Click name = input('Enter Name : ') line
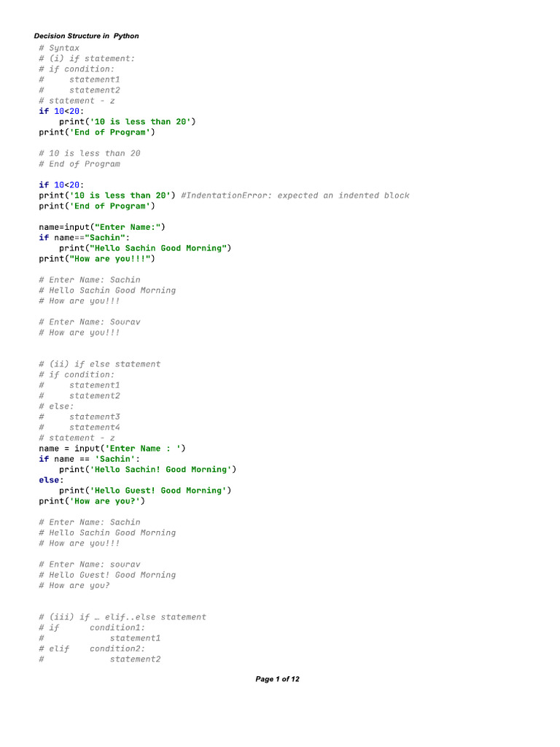Viewport: 560px width, 747px height. pyautogui.click(x=112, y=449)
